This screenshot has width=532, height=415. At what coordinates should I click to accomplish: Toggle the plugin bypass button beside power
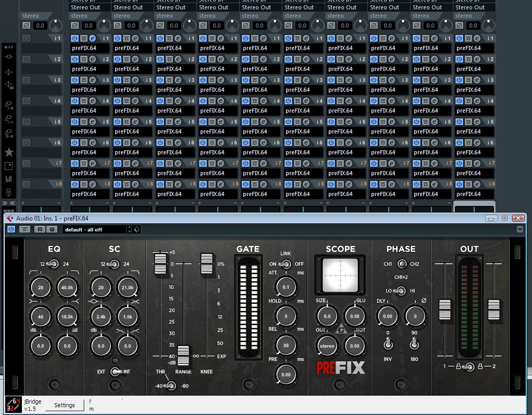click(x=25, y=229)
